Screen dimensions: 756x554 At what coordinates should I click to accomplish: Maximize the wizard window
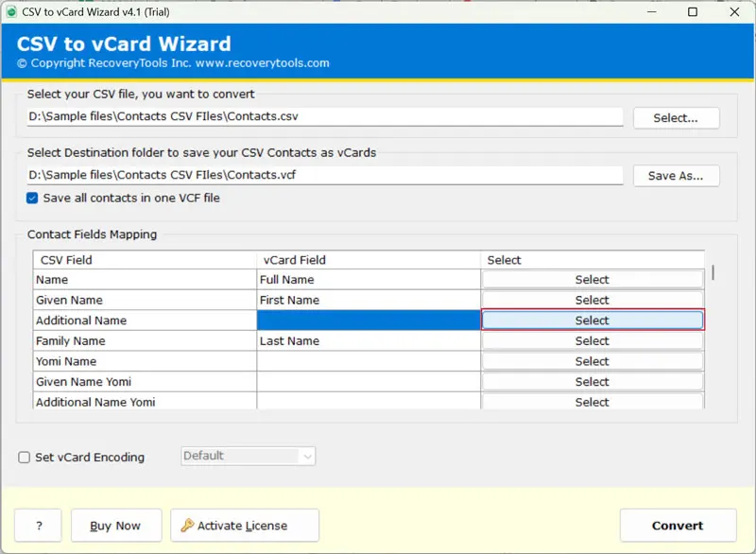pos(693,12)
